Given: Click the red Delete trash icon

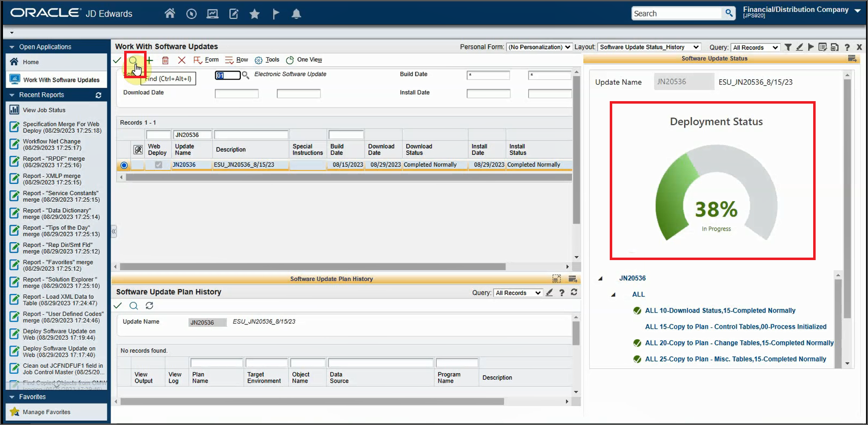Looking at the screenshot, I should (166, 60).
